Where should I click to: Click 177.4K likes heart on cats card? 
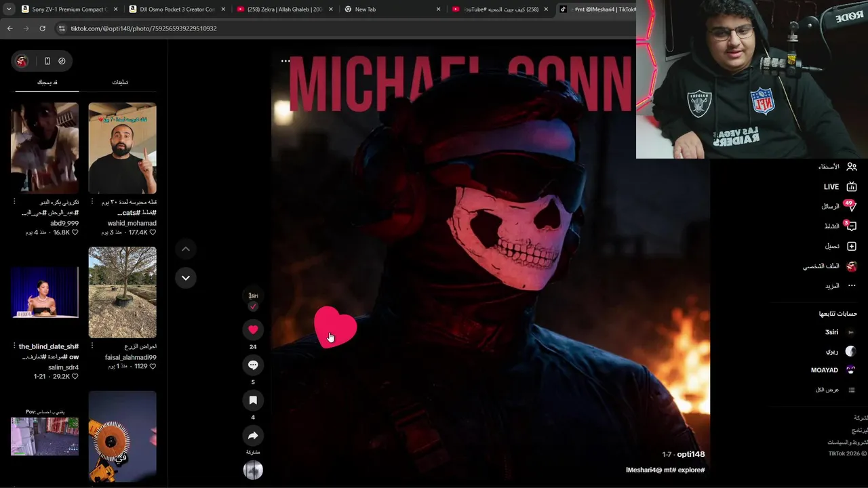[153, 232]
